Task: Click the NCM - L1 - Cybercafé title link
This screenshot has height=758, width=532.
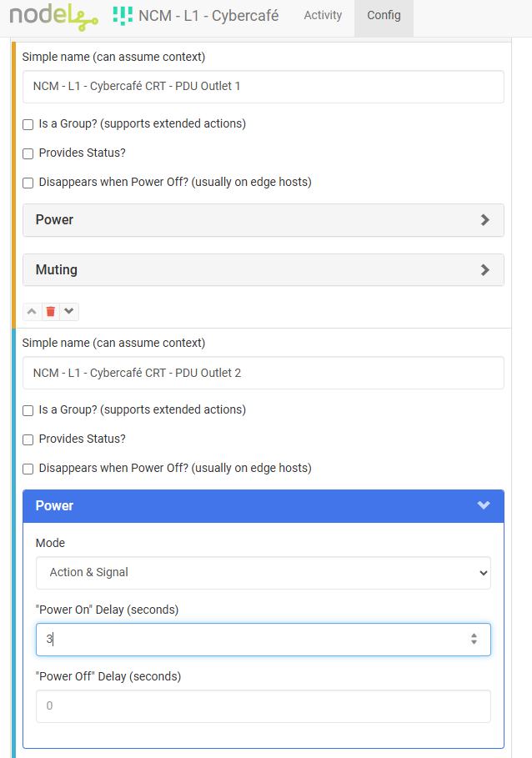Action: pos(208,16)
